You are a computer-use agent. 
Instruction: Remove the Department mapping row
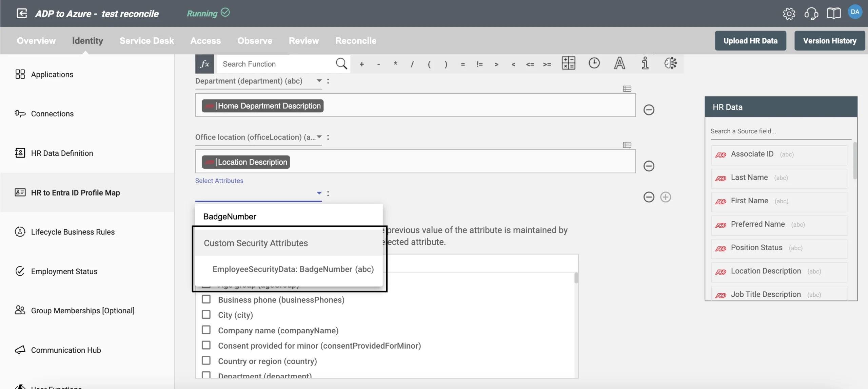coord(649,110)
